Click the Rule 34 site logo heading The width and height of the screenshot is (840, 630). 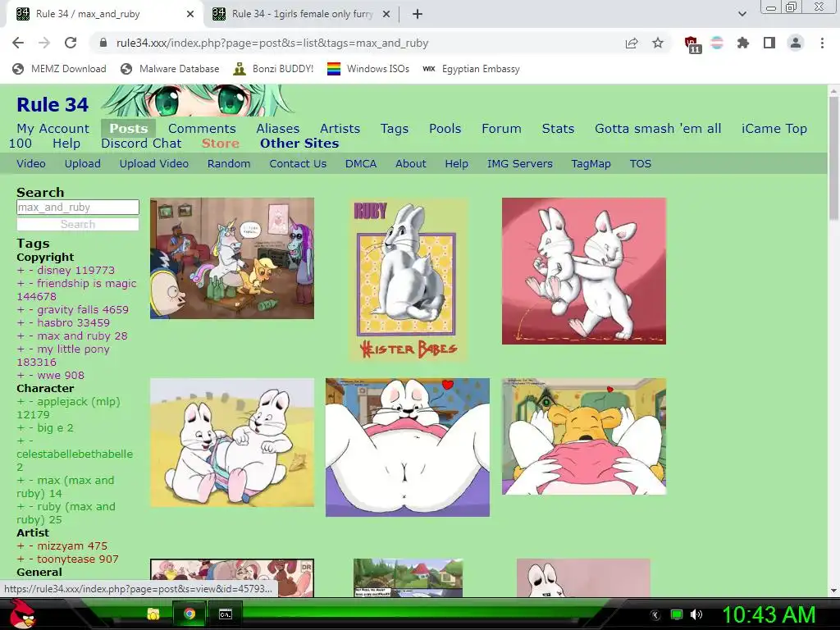click(x=52, y=104)
